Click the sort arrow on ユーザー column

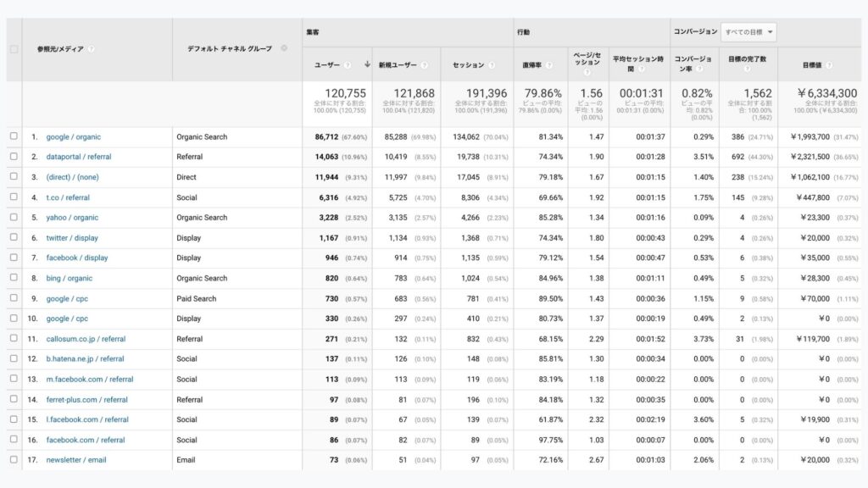pyautogui.click(x=367, y=64)
